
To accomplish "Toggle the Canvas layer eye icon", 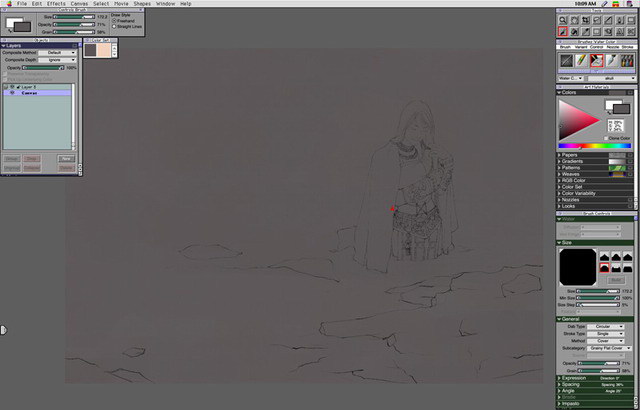I will click(12, 93).
